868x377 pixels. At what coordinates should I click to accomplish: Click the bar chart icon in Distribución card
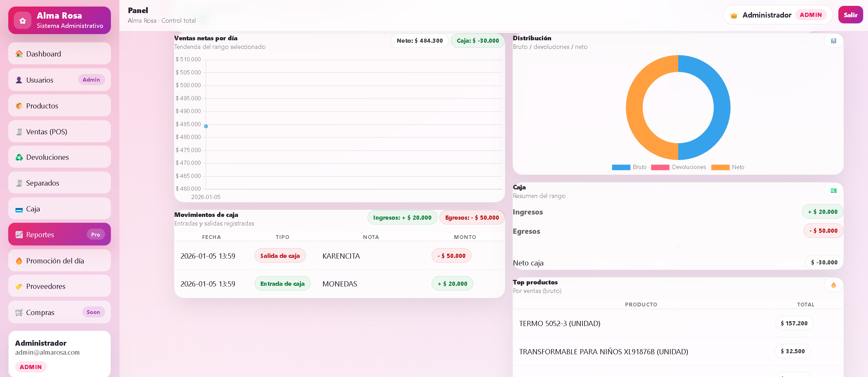click(x=833, y=41)
